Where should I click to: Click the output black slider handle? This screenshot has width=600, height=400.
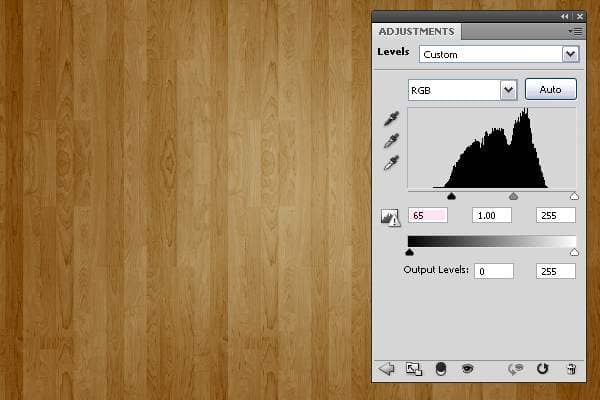point(409,252)
